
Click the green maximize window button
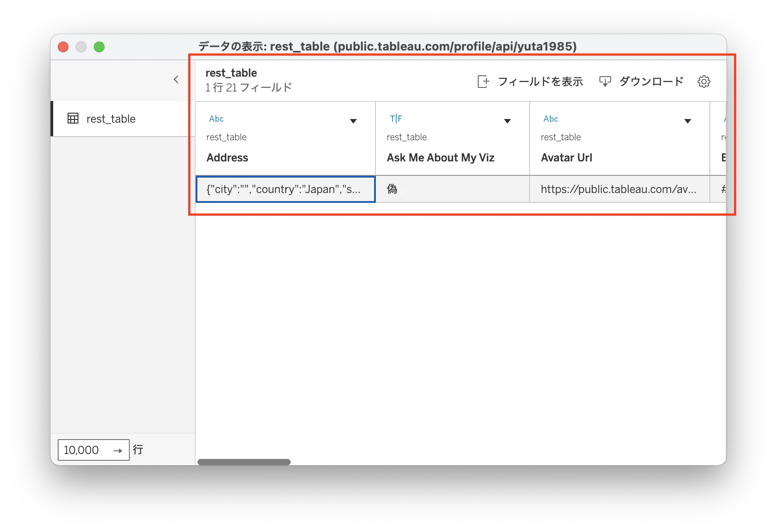tap(99, 47)
